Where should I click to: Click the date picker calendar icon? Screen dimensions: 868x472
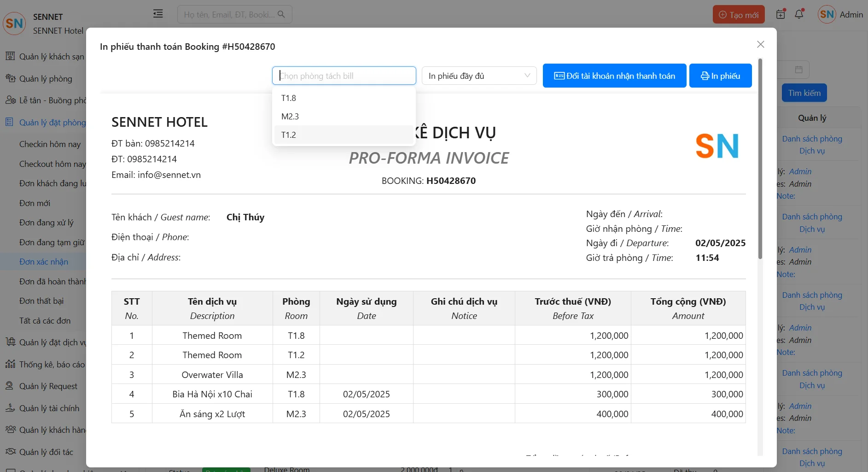click(798, 70)
